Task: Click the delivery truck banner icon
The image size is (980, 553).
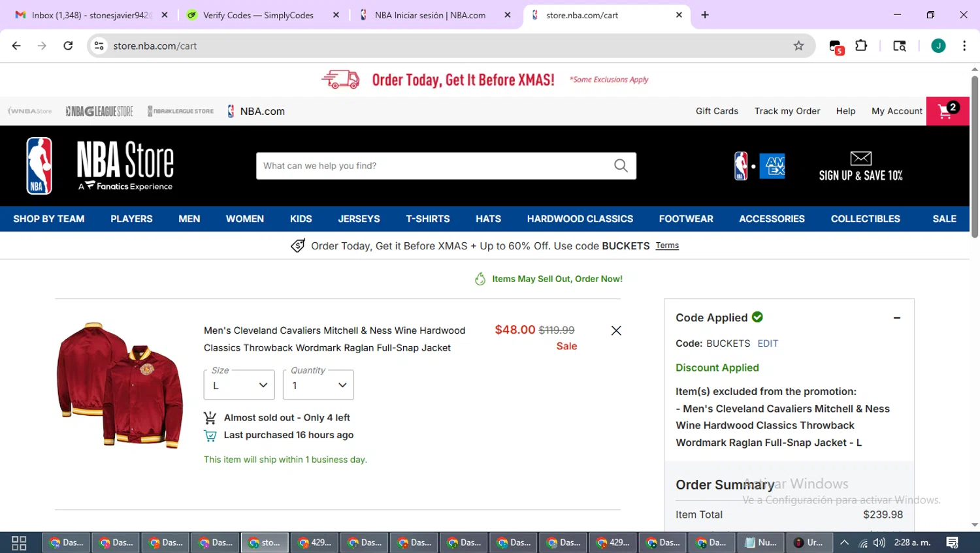Action: [x=340, y=80]
